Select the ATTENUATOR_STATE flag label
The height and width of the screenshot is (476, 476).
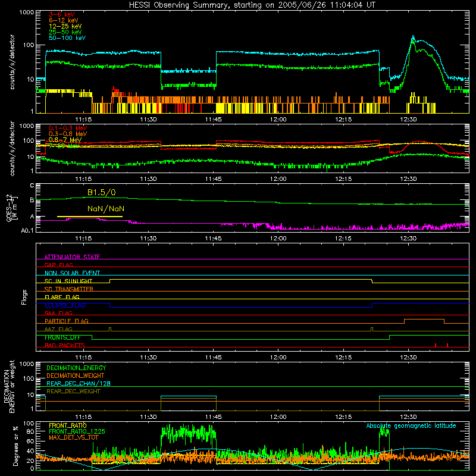72,257
